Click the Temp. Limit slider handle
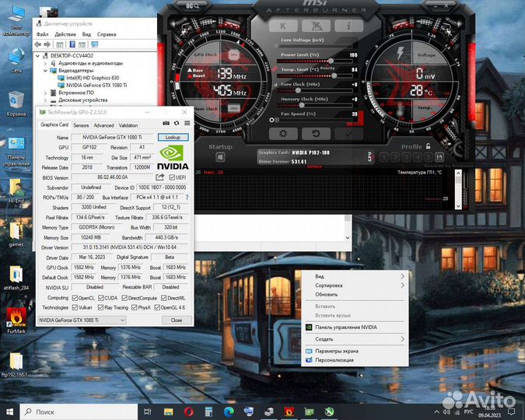This screenshot has height=420, width=525. tap(334, 75)
